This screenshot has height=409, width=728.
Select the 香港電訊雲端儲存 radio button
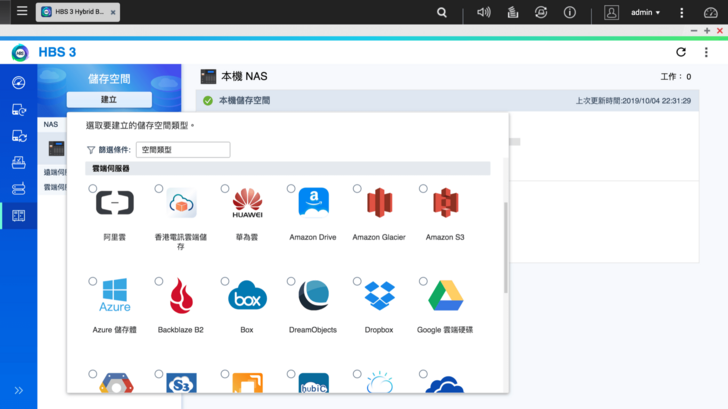(x=159, y=188)
